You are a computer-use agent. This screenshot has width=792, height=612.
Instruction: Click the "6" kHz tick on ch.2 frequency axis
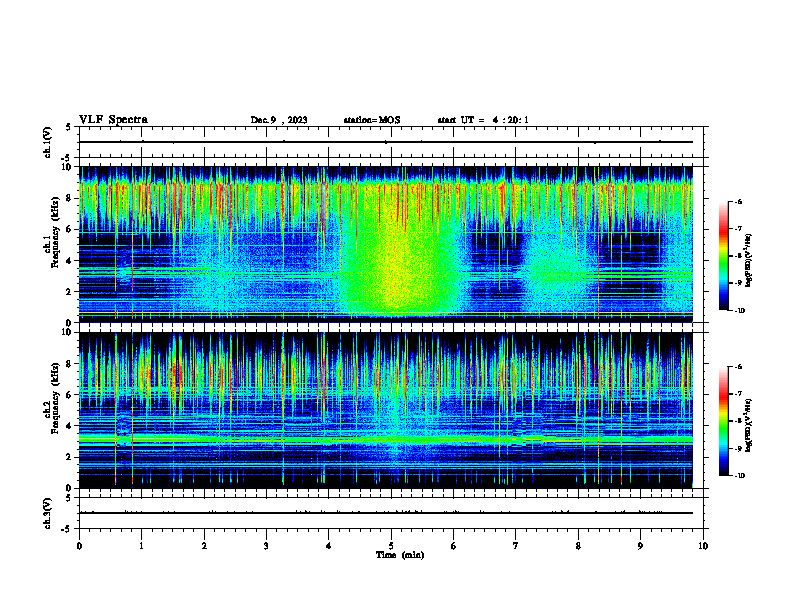69,395
